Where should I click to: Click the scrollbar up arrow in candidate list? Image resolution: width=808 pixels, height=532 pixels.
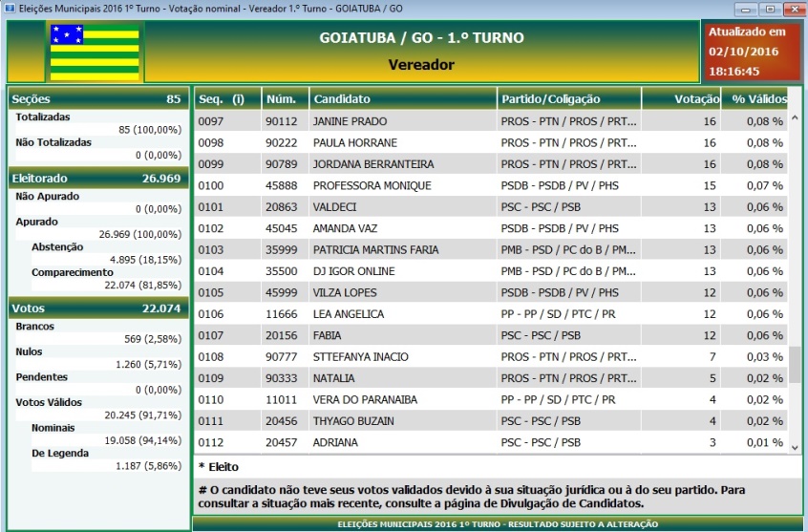[x=795, y=118]
